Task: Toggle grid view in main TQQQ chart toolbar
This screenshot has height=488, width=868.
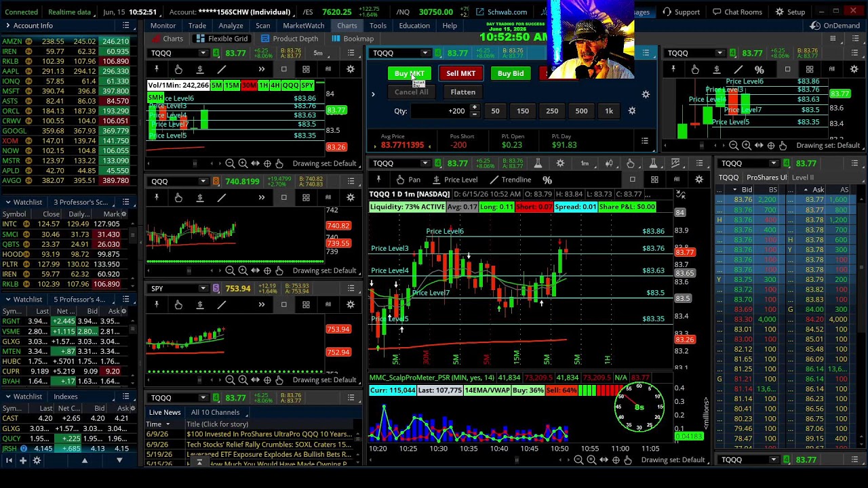Action: pos(654,180)
